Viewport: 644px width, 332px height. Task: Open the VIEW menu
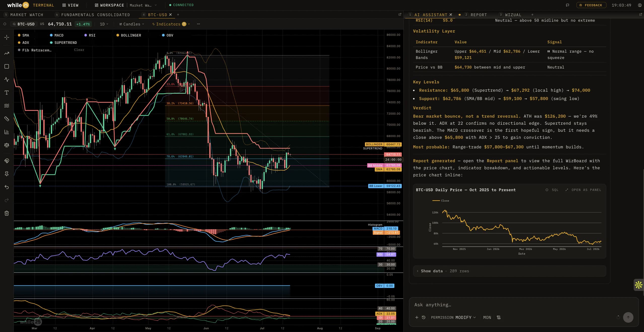[x=70, y=5]
